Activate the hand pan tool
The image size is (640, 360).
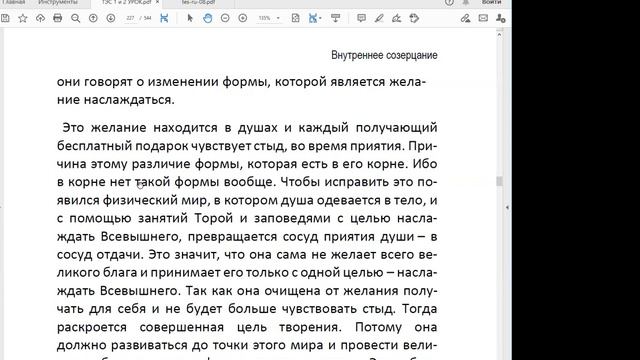pos(208,18)
